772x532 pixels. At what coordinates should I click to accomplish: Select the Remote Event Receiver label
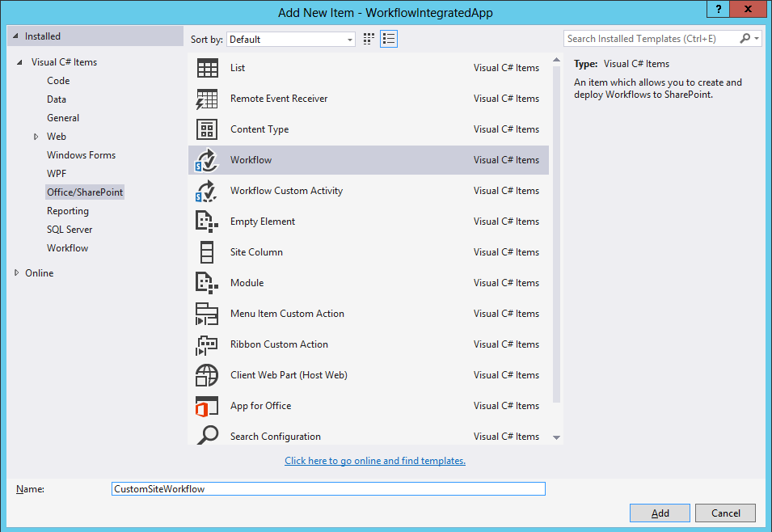click(279, 99)
